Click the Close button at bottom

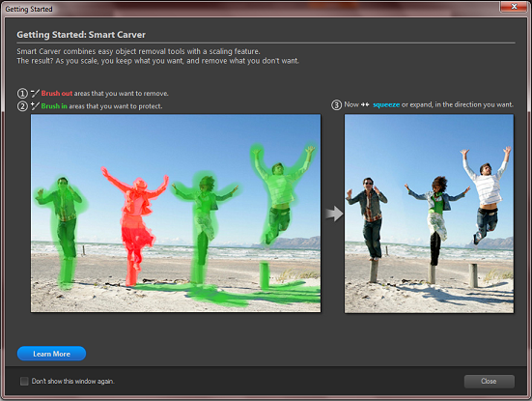[x=489, y=382]
